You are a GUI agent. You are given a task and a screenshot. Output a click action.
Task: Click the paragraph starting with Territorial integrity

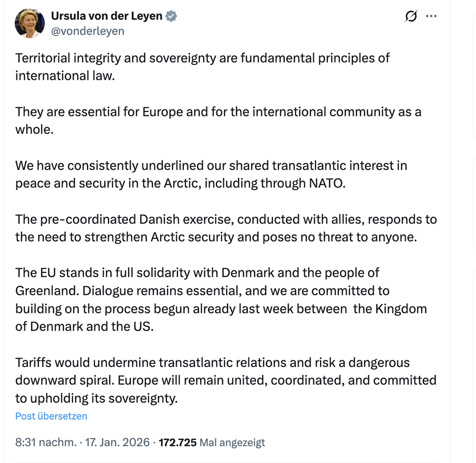pos(202,67)
